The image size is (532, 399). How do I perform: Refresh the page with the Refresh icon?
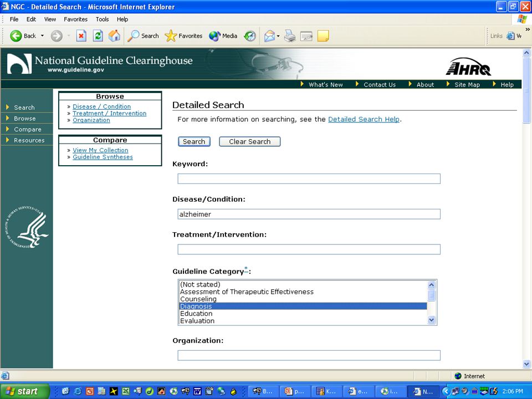pyautogui.click(x=98, y=35)
